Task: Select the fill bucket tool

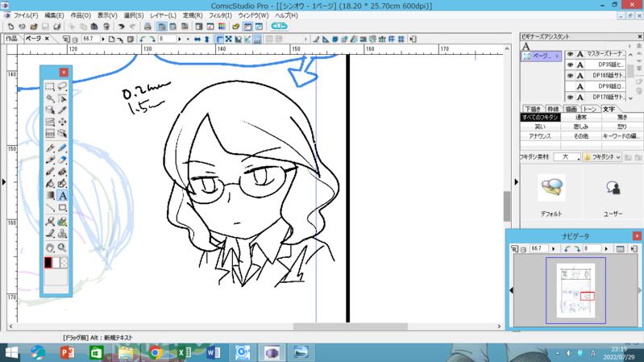Action: [x=50, y=184]
